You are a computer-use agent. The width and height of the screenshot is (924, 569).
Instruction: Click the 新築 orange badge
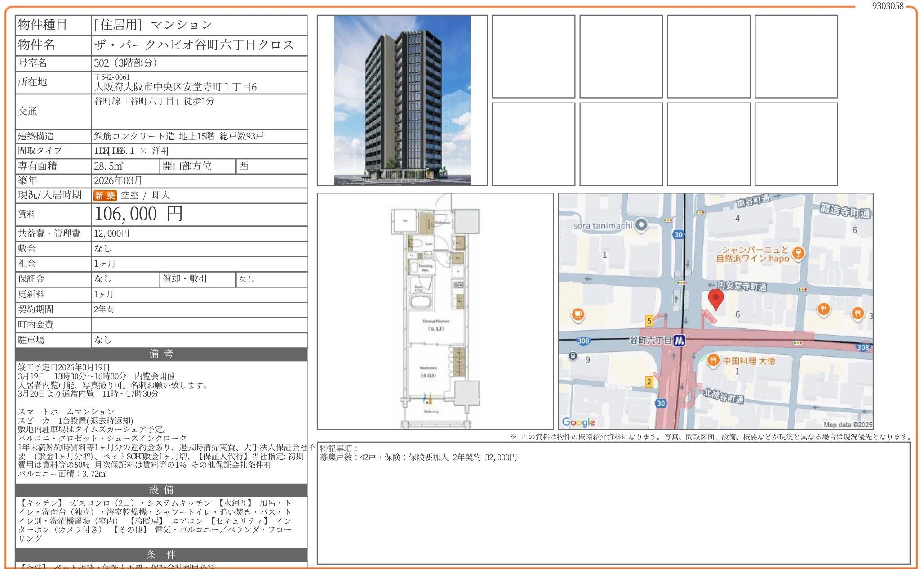pos(105,195)
